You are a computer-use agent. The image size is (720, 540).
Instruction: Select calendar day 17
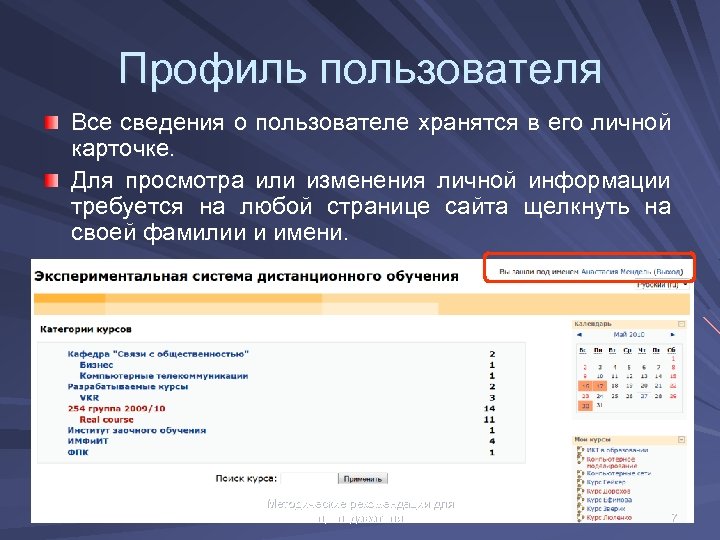[600, 386]
